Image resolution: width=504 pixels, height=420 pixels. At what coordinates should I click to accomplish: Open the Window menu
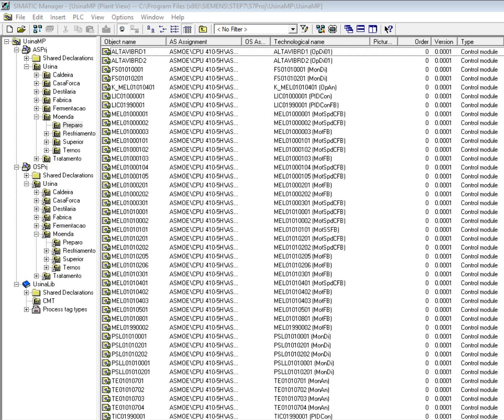pyautogui.click(x=152, y=17)
